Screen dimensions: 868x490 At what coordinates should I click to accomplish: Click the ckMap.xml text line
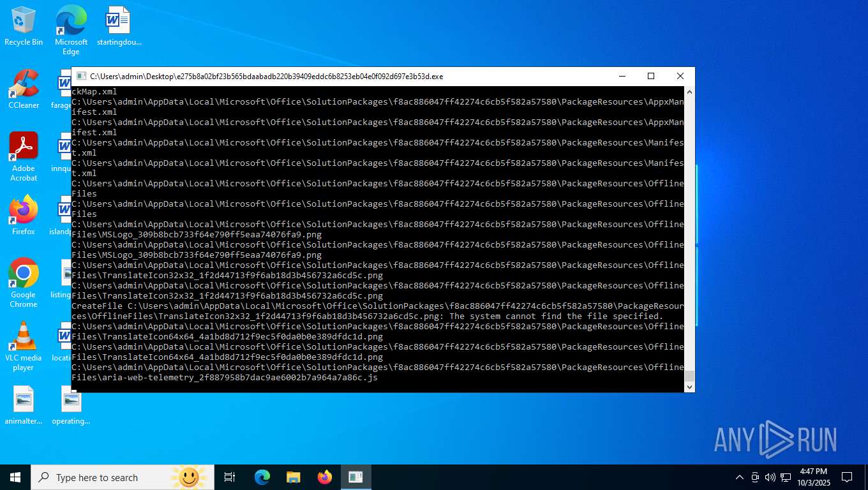coord(94,91)
